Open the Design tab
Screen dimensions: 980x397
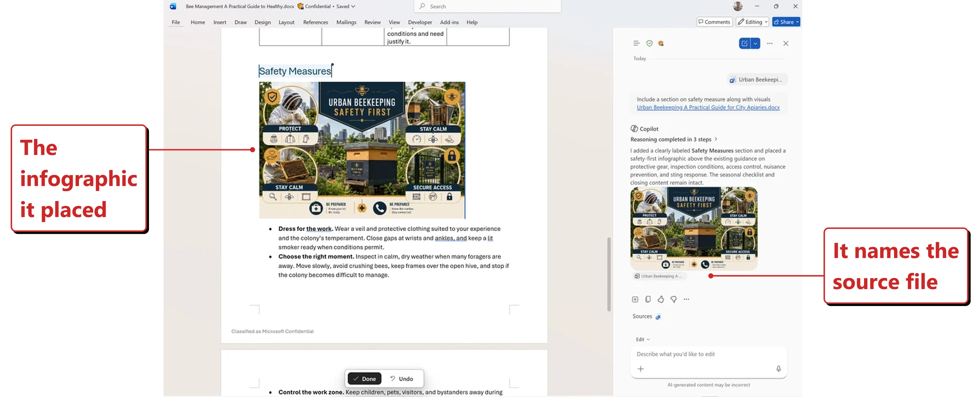pos(262,22)
